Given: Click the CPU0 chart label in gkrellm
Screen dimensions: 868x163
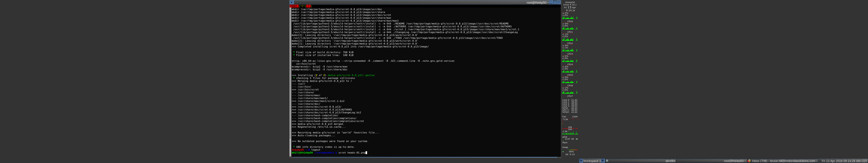Looking at the screenshot, I should click(570, 21).
